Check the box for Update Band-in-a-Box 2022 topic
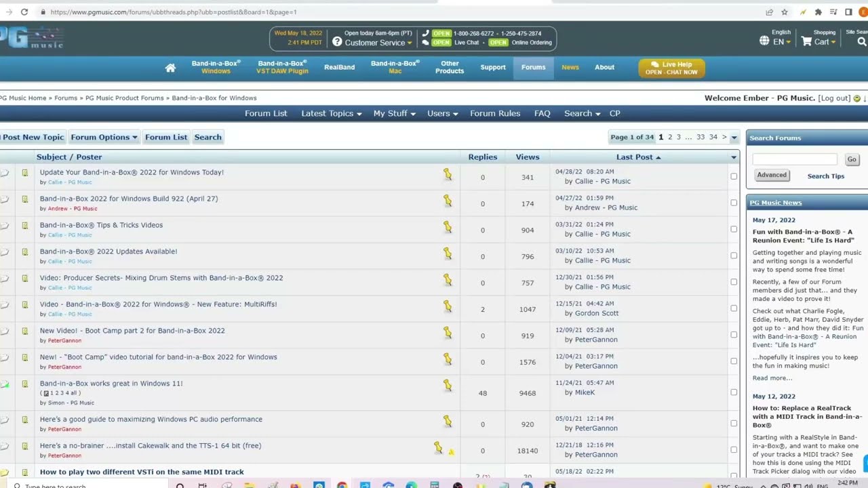Screen dimensions: 868x488 (734, 176)
